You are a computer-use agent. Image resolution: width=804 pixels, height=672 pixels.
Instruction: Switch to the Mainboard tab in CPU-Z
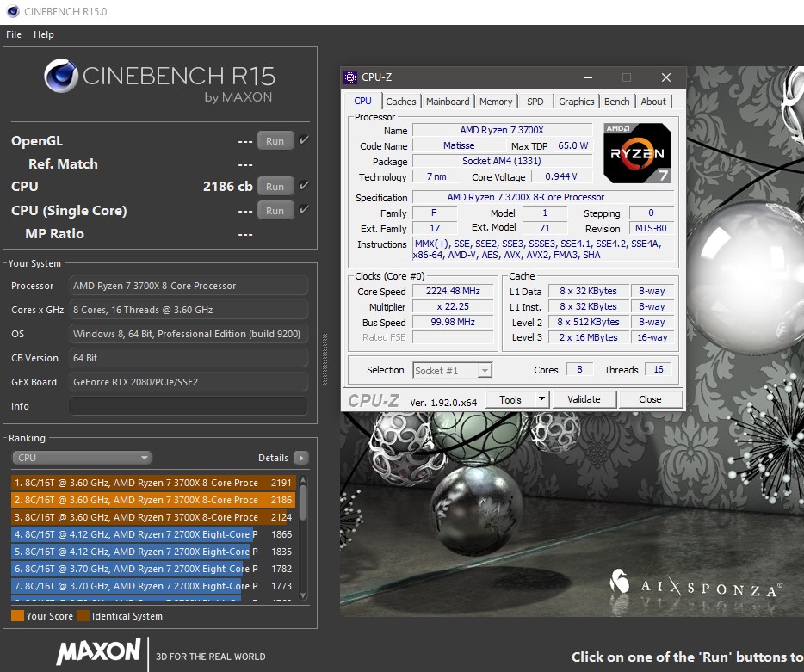448,102
